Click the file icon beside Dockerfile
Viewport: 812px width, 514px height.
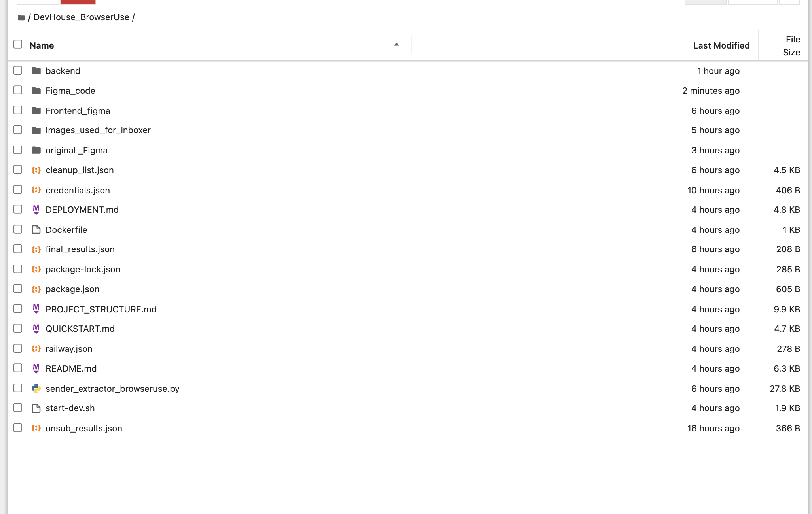point(36,230)
